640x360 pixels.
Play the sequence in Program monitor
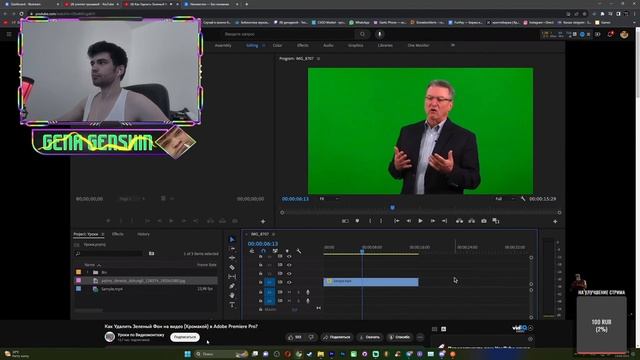click(420, 221)
